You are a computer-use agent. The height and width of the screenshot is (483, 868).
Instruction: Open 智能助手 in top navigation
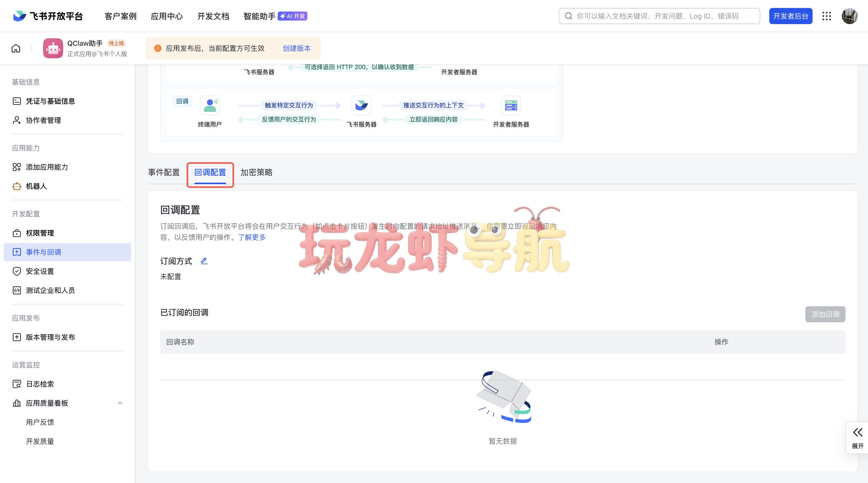[x=259, y=16]
